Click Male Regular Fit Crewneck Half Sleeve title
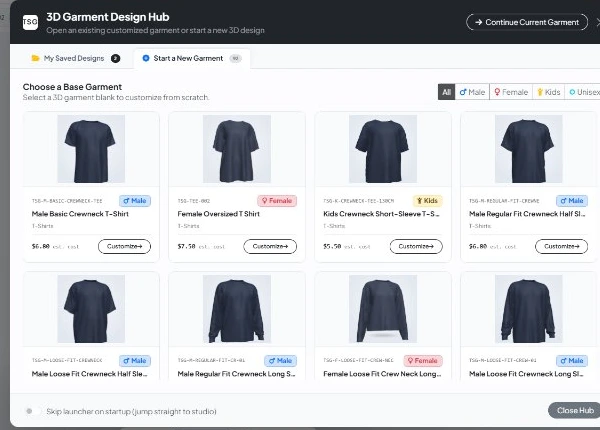 click(527, 214)
